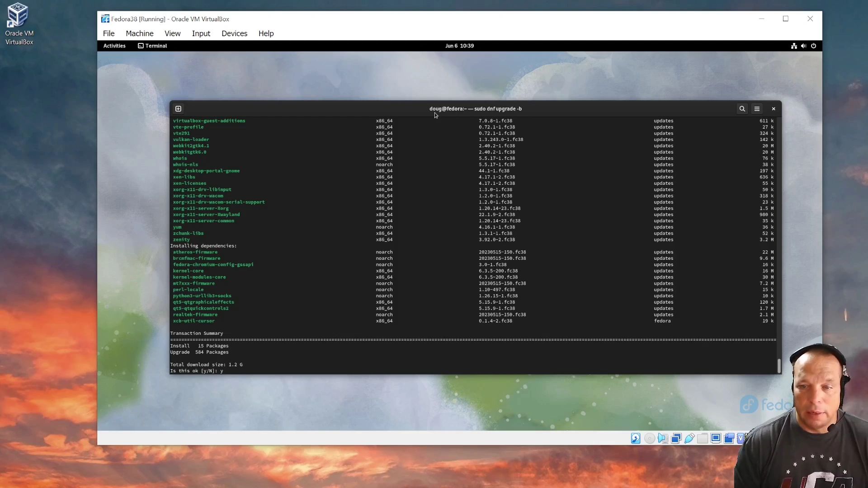
Task: Open a new terminal tab with plus icon
Action: click(178, 109)
